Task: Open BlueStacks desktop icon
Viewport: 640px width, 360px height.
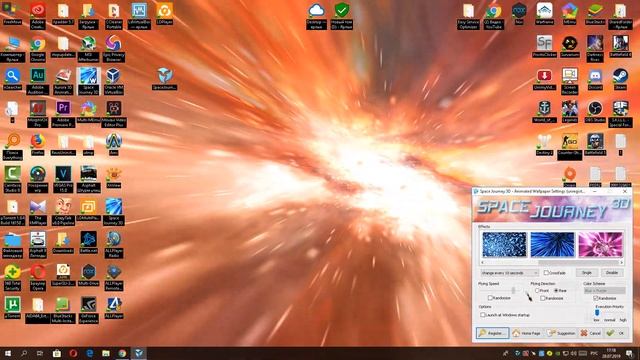Action: coord(595,13)
